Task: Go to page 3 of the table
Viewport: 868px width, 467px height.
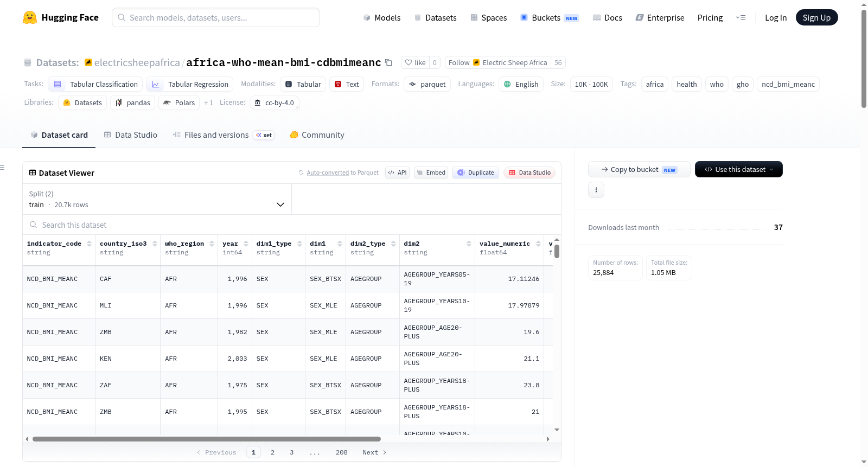Action: (291, 452)
